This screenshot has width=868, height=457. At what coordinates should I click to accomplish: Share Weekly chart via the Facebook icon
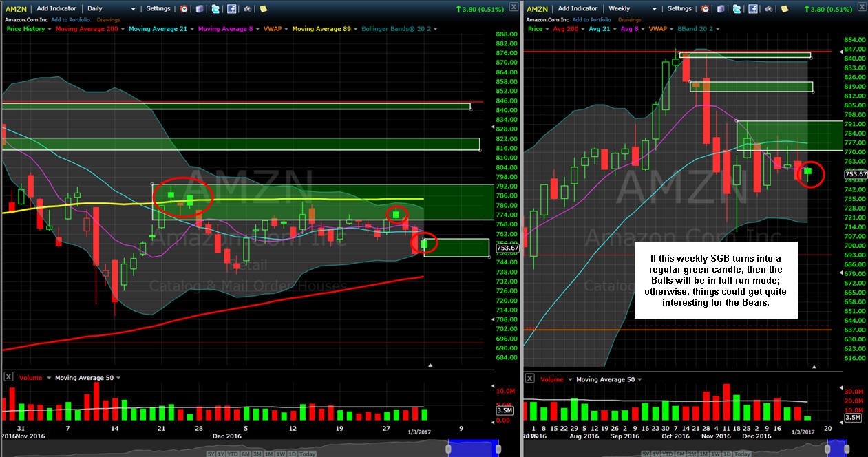[x=752, y=9]
